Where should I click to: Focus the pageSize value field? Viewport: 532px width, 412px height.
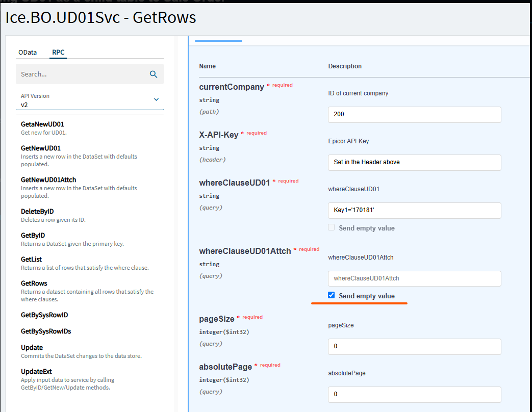[x=414, y=347]
